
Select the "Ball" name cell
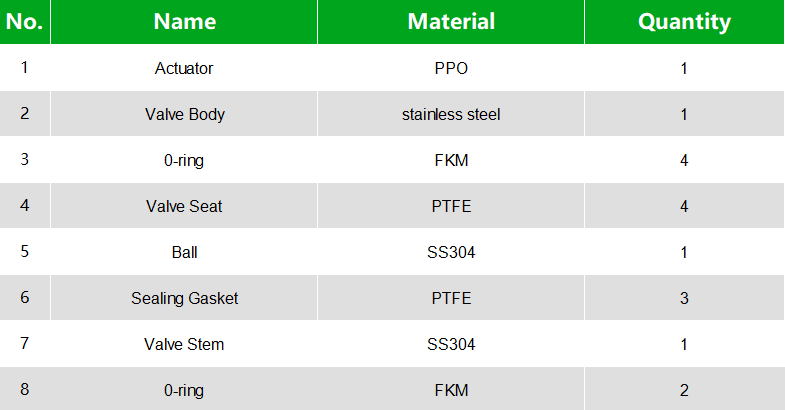[x=184, y=252]
